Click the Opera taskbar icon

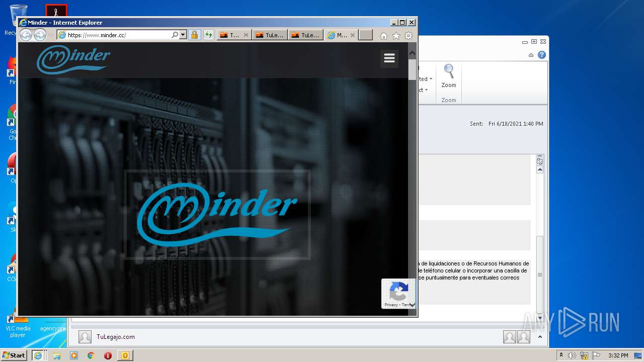click(x=108, y=355)
